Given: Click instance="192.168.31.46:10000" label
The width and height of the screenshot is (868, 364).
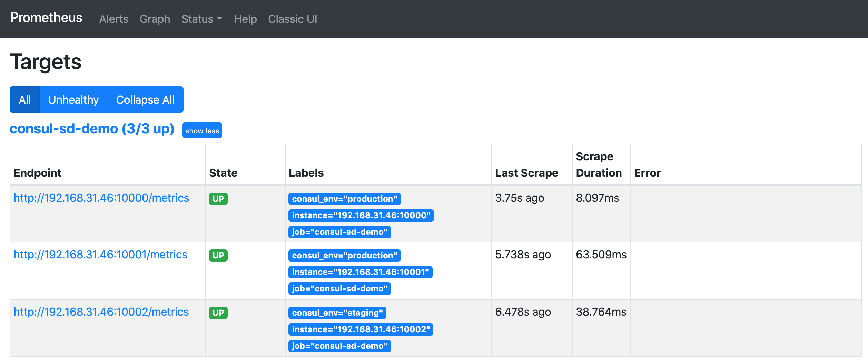Looking at the screenshot, I should point(361,215).
